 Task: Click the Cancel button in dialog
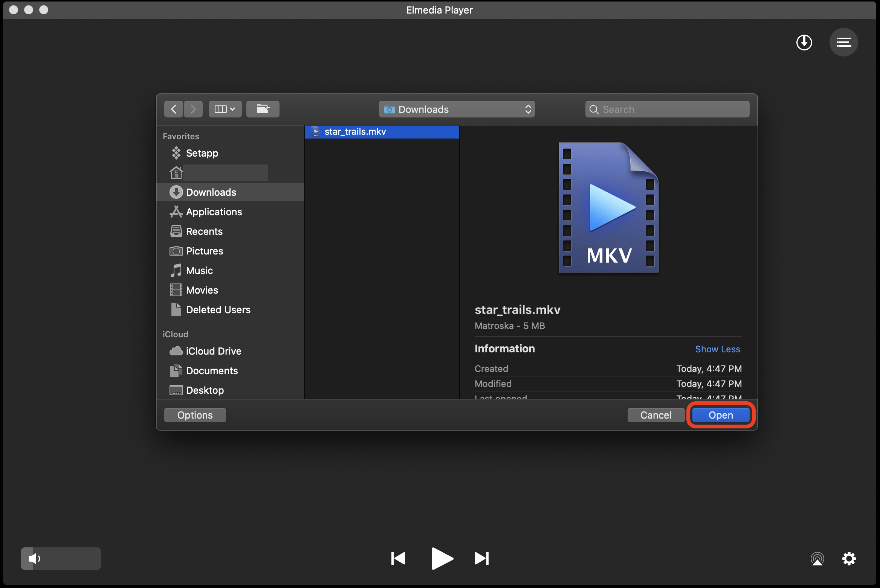(656, 415)
